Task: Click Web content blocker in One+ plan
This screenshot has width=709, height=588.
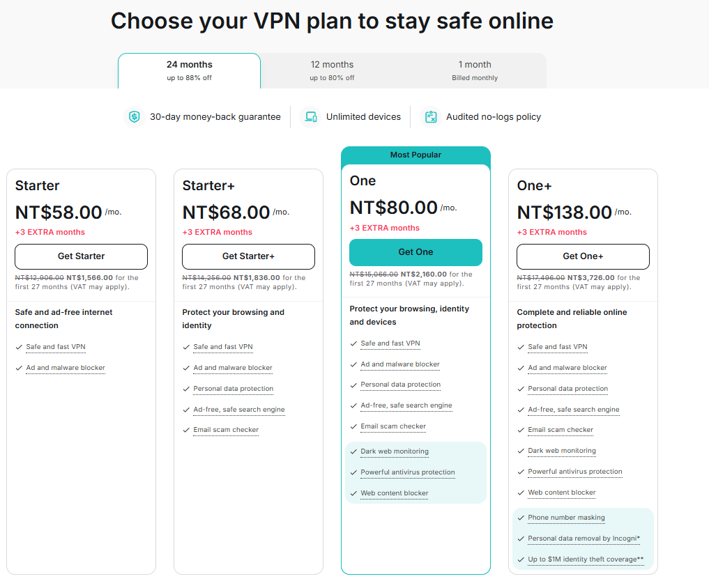Action: pos(562,493)
